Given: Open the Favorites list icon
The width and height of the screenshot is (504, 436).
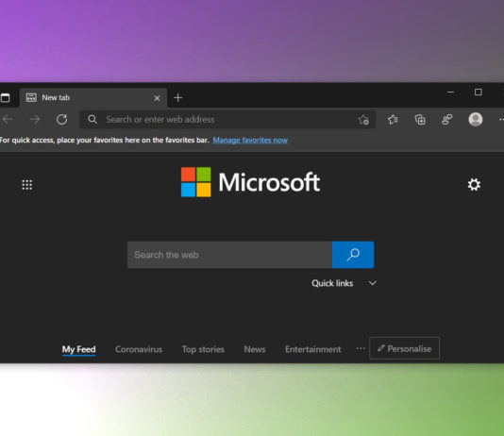Looking at the screenshot, I should click(393, 120).
